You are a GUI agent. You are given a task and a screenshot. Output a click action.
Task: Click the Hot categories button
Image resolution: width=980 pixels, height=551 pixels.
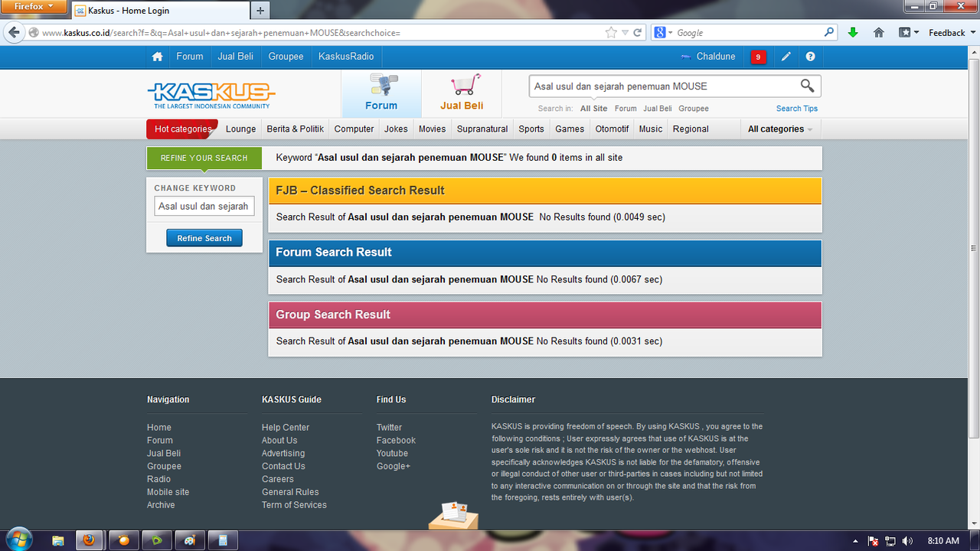[x=182, y=129]
